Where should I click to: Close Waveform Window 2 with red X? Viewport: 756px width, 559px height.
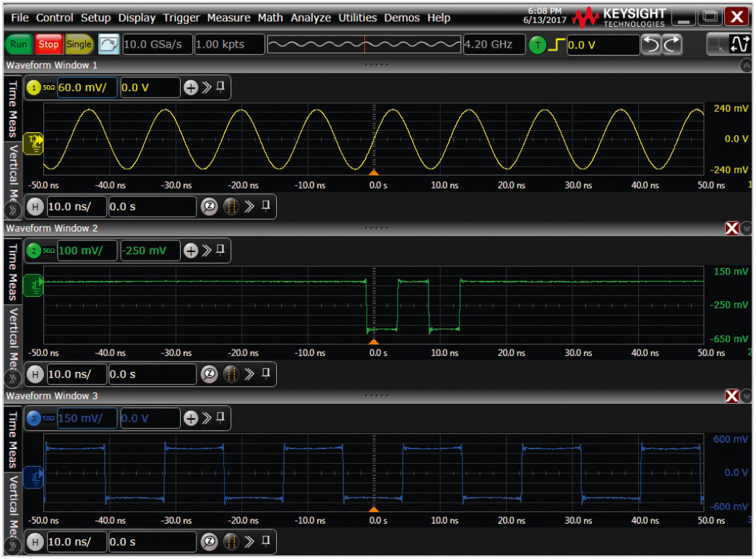732,228
